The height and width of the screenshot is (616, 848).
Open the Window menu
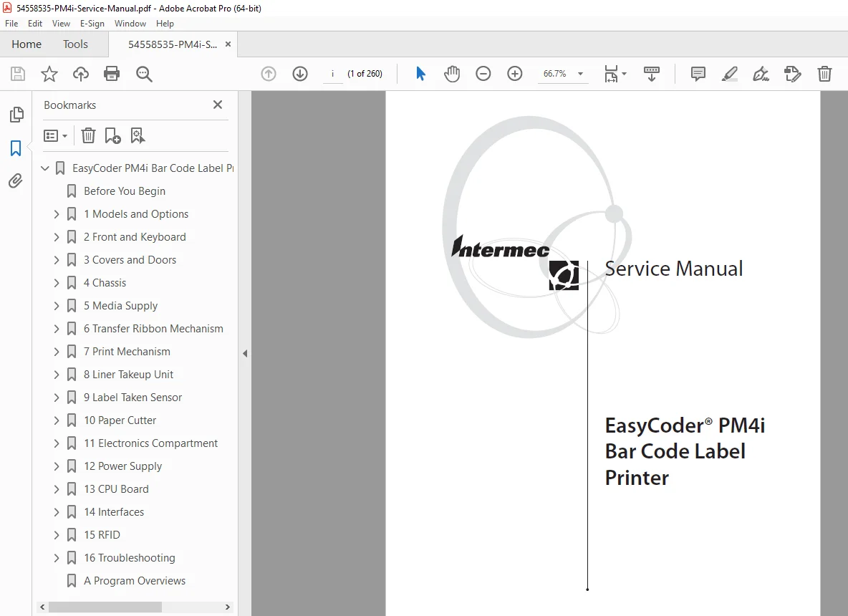tap(130, 23)
